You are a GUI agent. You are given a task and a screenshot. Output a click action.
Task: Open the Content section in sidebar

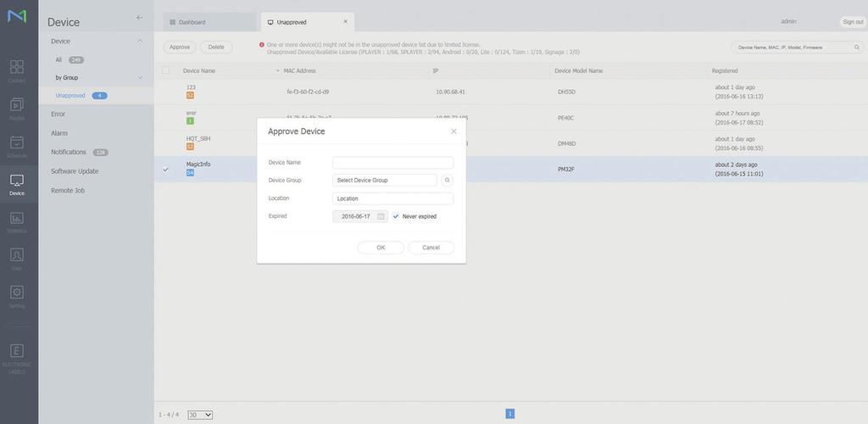[x=17, y=71]
